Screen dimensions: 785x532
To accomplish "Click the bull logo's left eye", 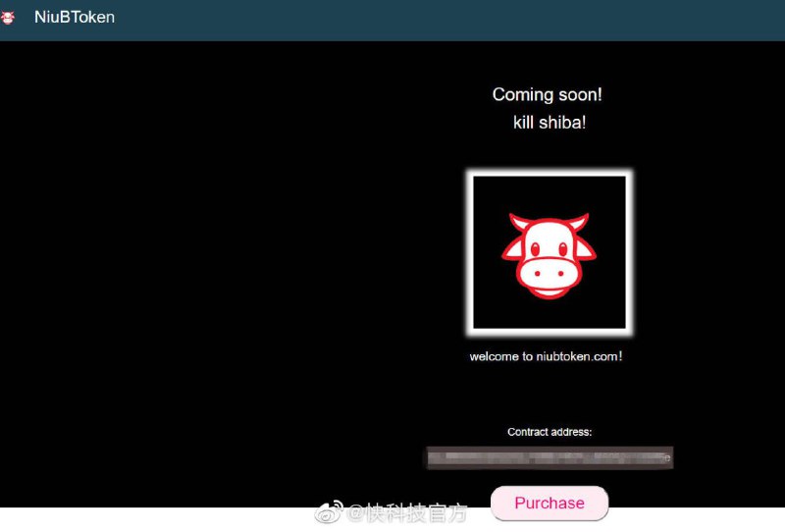I will click(x=536, y=247).
